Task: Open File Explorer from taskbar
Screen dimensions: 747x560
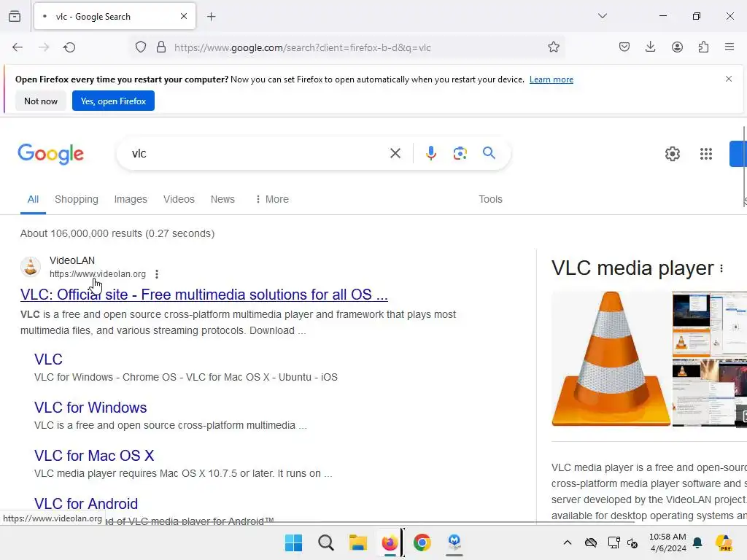Action: point(357,542)
